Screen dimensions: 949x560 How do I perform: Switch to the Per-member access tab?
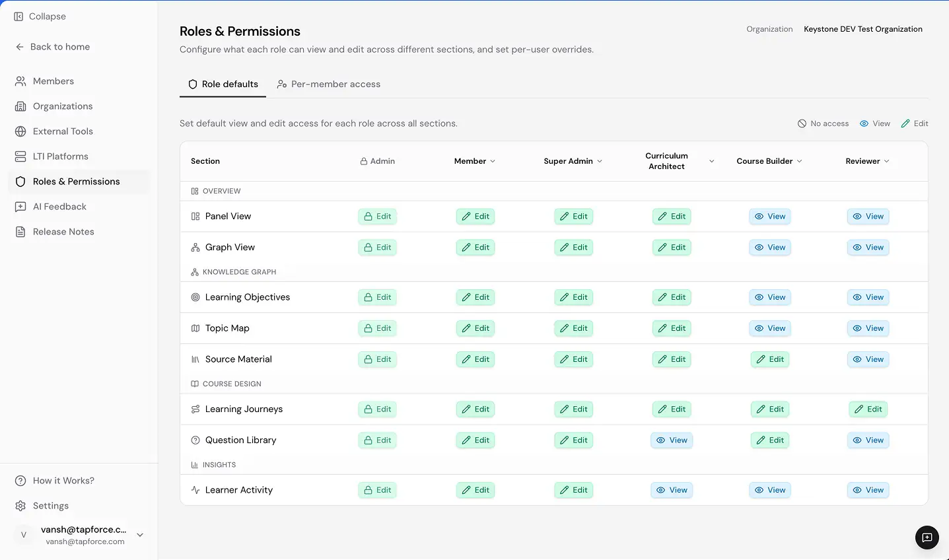(328, 85)
